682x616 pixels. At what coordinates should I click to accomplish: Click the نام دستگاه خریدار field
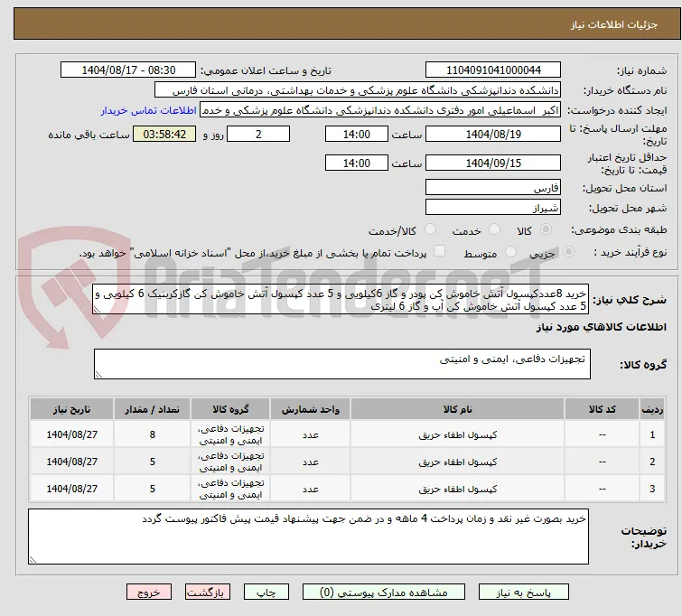click(358, 90)
